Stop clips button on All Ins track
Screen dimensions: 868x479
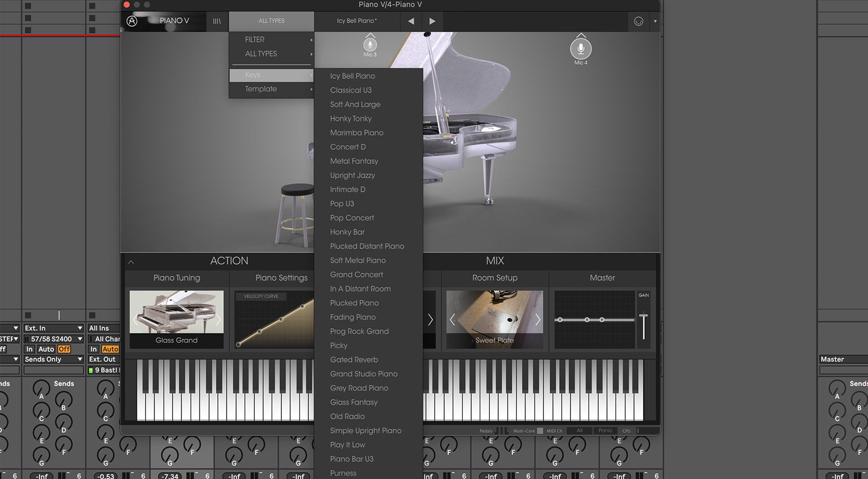[92, 315]
